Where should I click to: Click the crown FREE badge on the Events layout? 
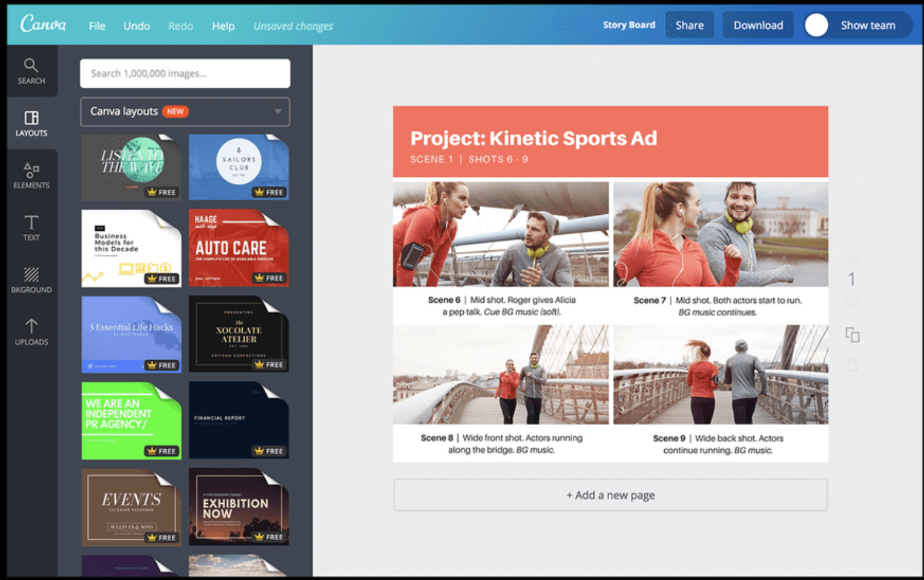[162, 537]
